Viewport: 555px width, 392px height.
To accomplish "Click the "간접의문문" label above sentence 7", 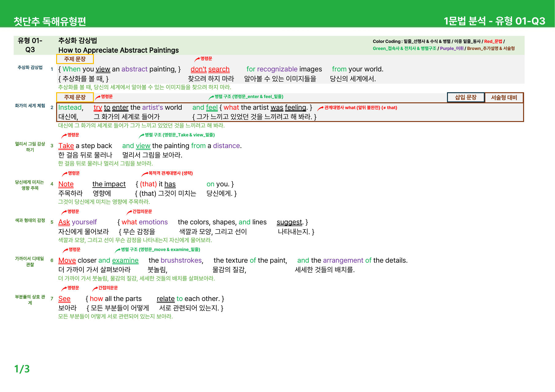I will click(108, 288).
